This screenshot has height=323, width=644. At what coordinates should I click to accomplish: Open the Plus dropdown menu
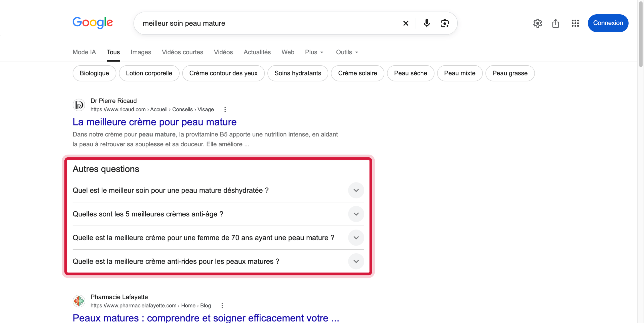314,52
